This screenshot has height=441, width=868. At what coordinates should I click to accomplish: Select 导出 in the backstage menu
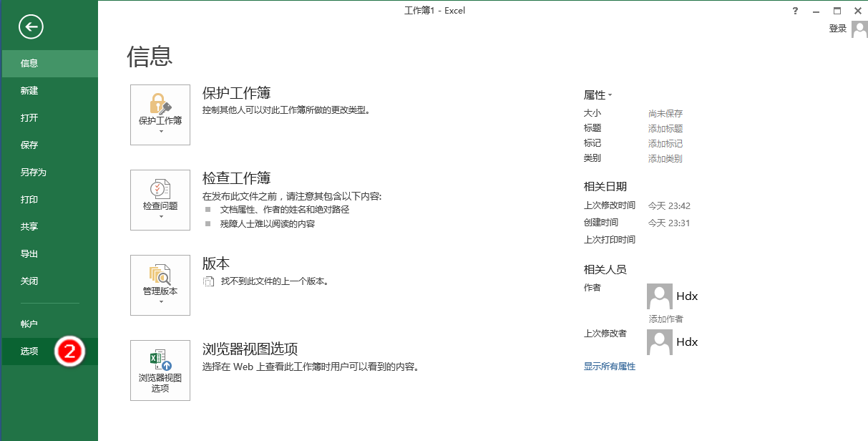(x=49, y=254)
